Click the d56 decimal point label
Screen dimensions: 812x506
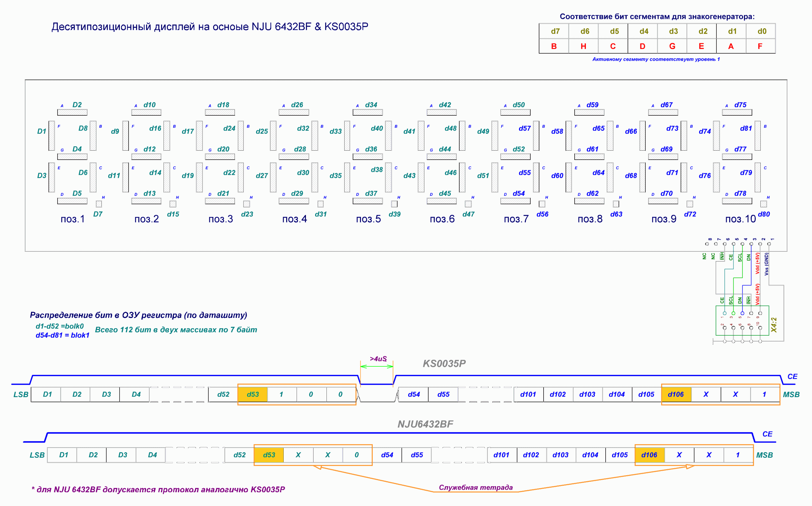[x=542, y=214]
